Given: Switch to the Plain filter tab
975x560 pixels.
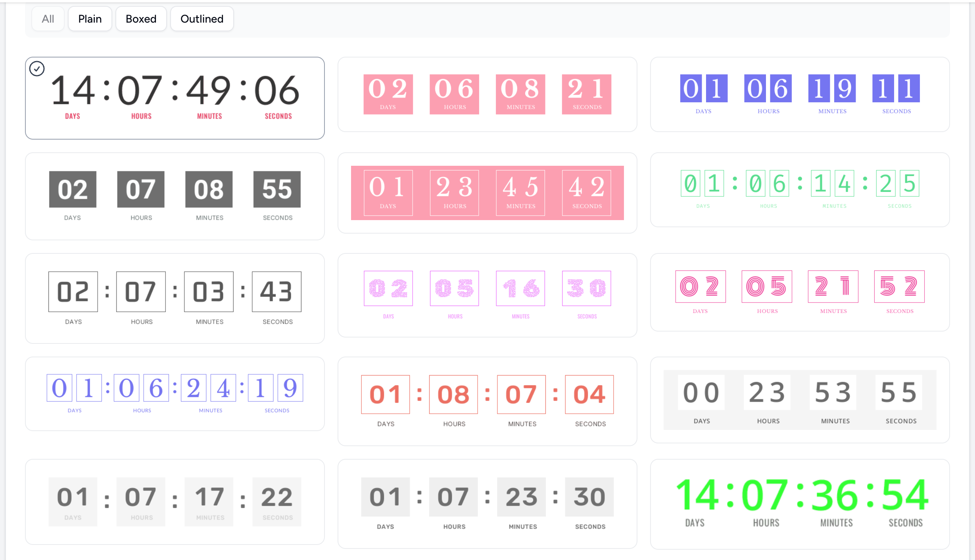Looking at the screenshot, I should click(x=90, y=18).
